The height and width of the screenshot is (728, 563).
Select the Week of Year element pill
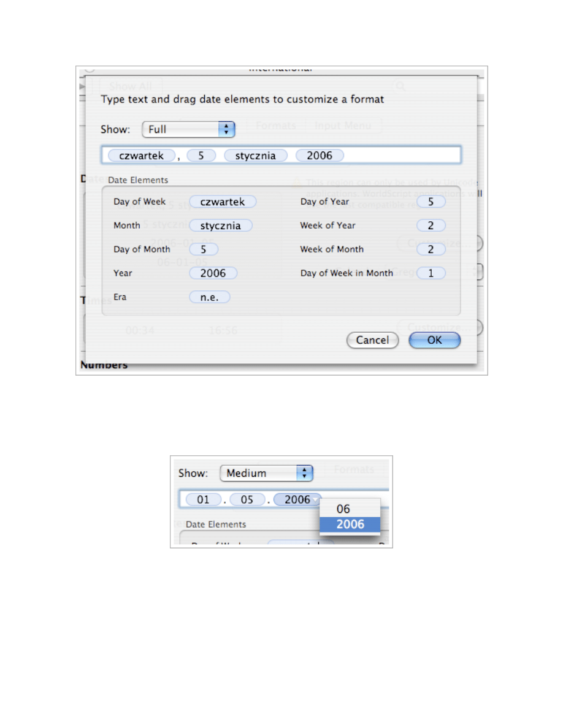pyautogui.click(x=431, y=226)
